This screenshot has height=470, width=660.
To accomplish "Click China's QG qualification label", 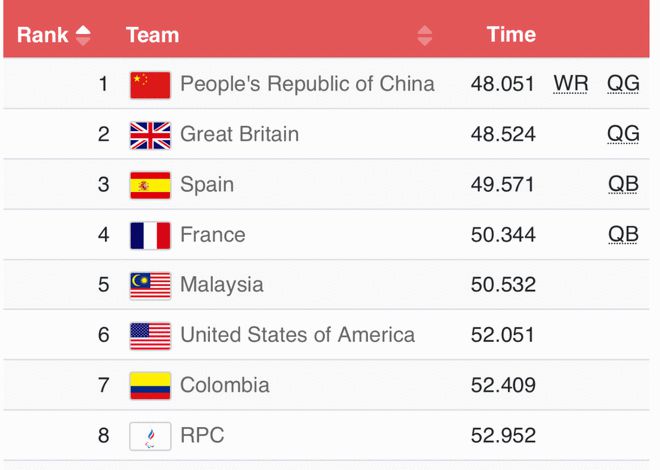I will [x=623, y=84].
